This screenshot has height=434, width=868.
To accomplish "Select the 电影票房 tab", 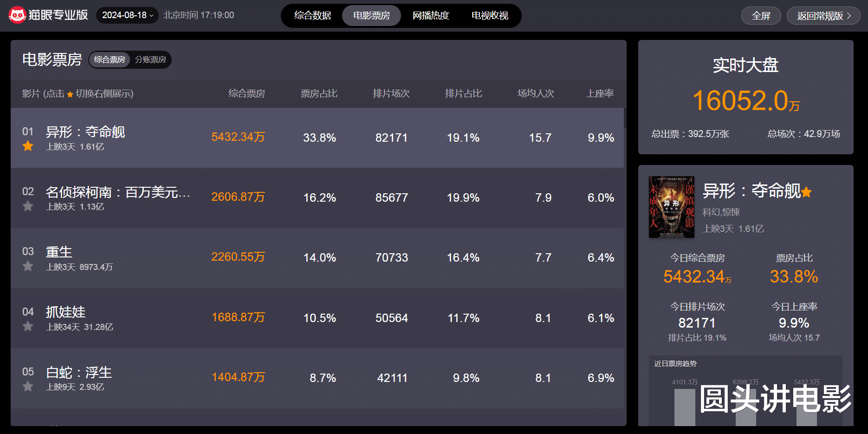I will point(371,16).
